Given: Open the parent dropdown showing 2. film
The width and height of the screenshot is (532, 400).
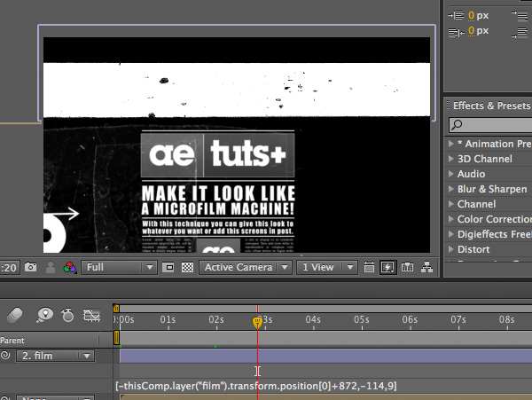Looking at the screenshot, I should 55,356.
